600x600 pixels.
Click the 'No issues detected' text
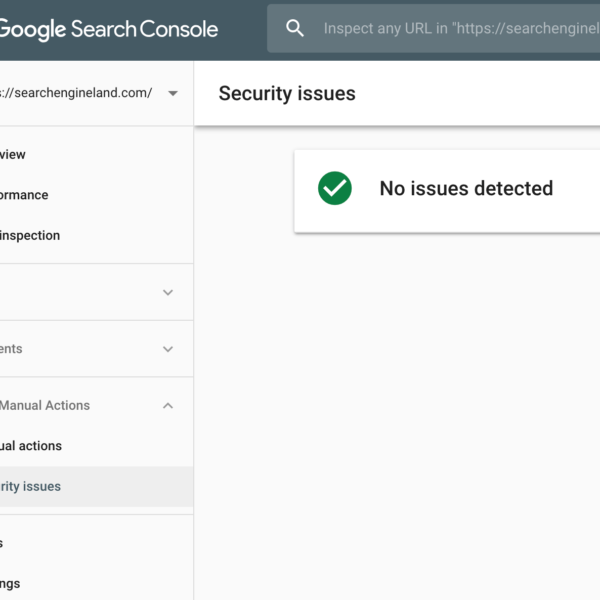(x=466, y=188)
